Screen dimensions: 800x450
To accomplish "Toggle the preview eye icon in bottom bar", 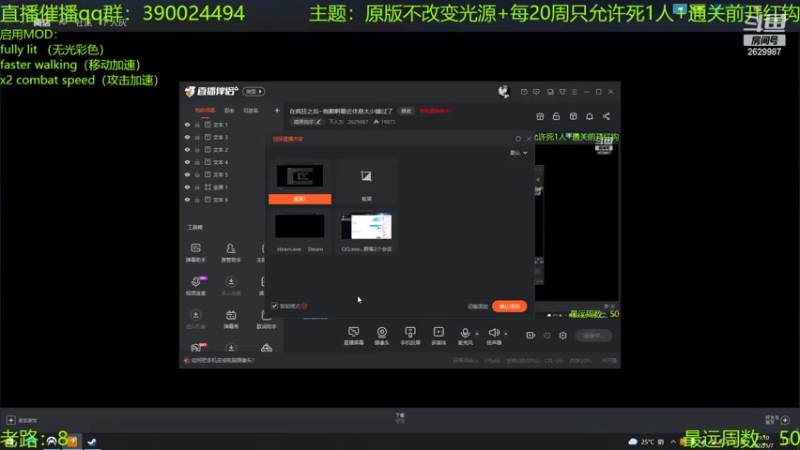I will (x=547, y=335).
